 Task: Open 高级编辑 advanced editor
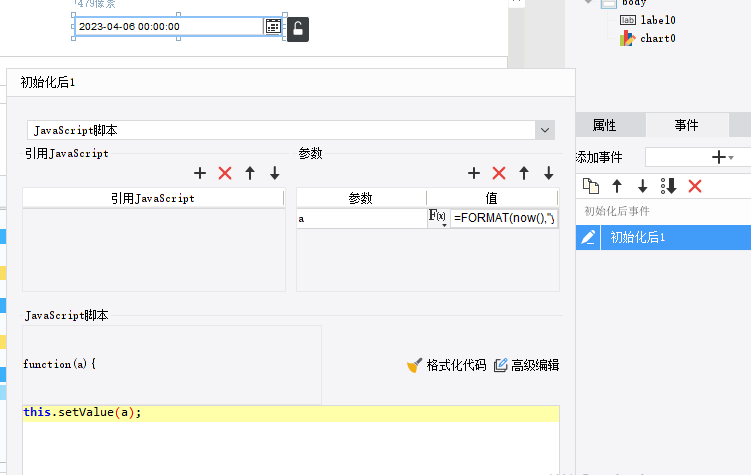point(526,365)
